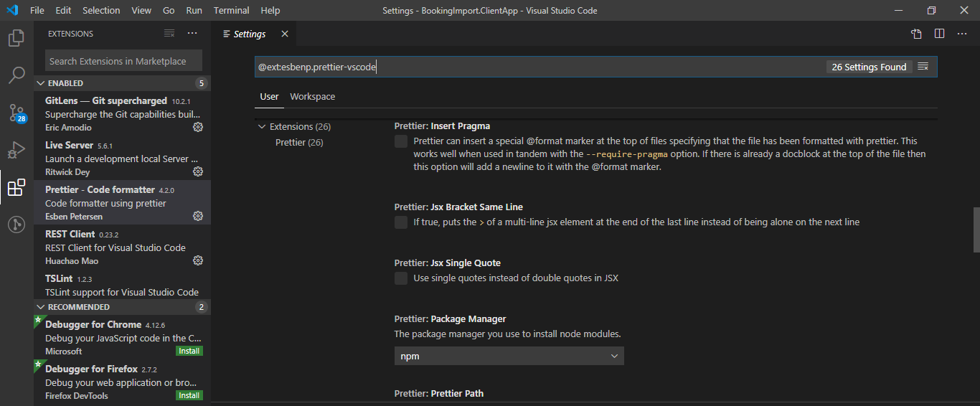Open manage gear for Live Server extension
The height and width of the screenshot is (406, 980).
(198, 171)
